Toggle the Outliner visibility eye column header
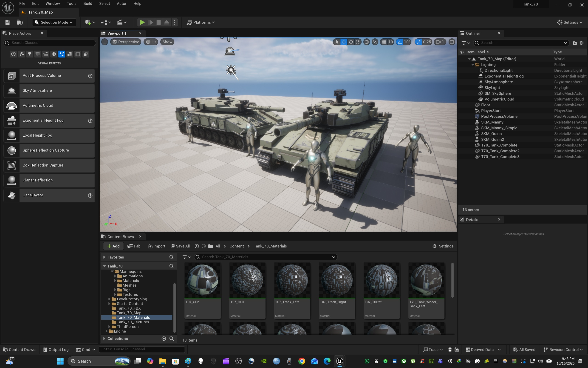Screen dimensions: 588x368 (x=462, y=52)
